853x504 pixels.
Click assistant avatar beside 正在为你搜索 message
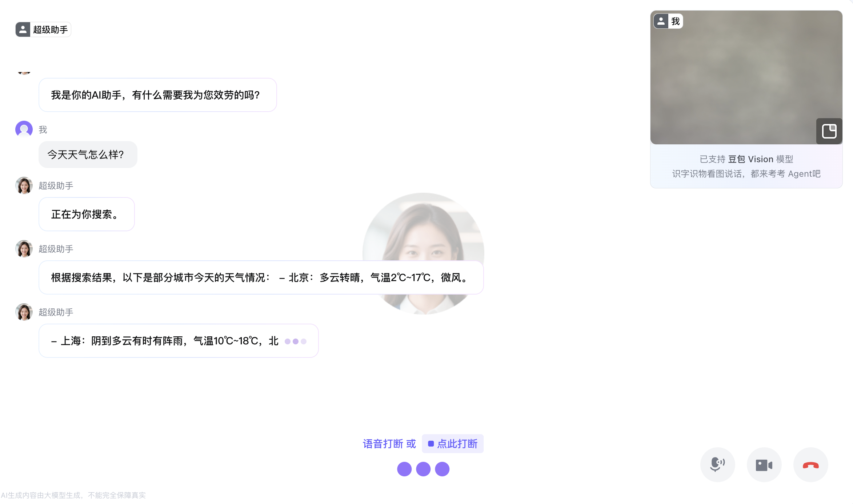pos(24,185)
